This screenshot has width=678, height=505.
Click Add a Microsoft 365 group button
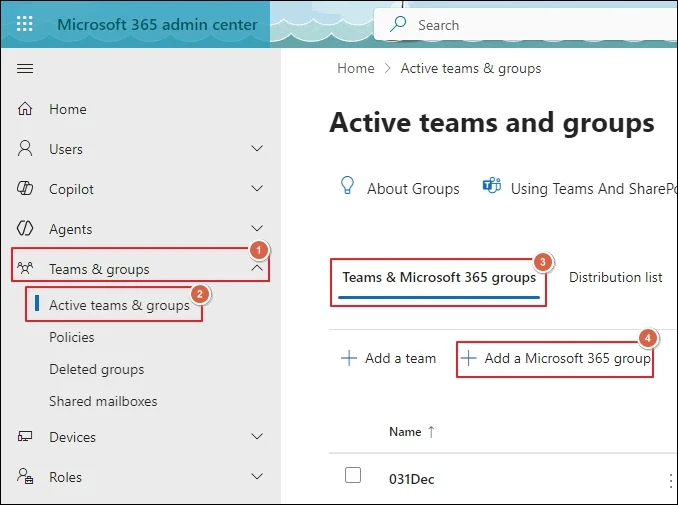click(x=555, y=358)
